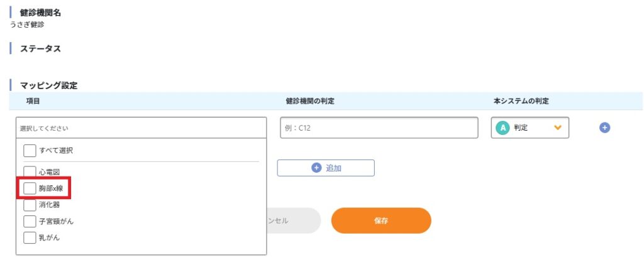Click the green A circle icon
Viewport: 644px width, 260px height.
pyautogui.click(x=502, y=127)
